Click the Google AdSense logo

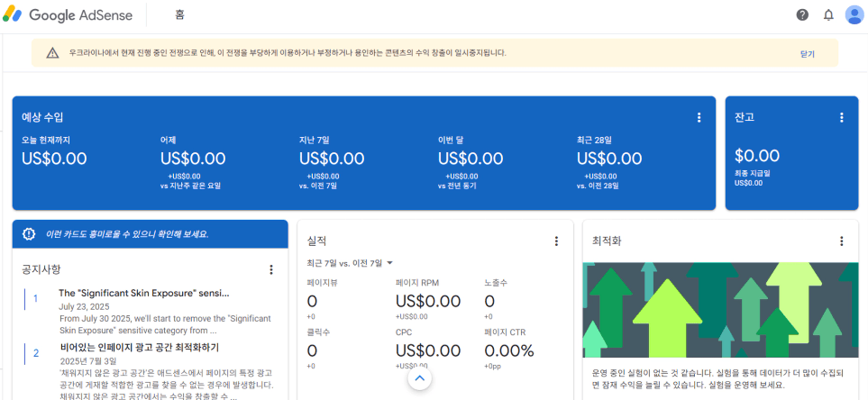click(x=68, y=15)
